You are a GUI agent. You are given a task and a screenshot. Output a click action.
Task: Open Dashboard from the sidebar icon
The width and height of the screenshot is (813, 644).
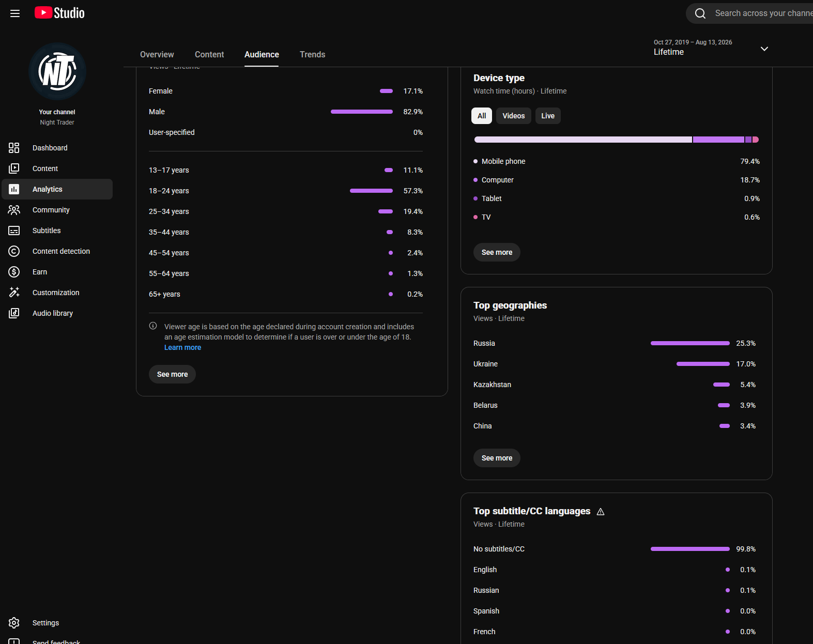tap(14, 148)
